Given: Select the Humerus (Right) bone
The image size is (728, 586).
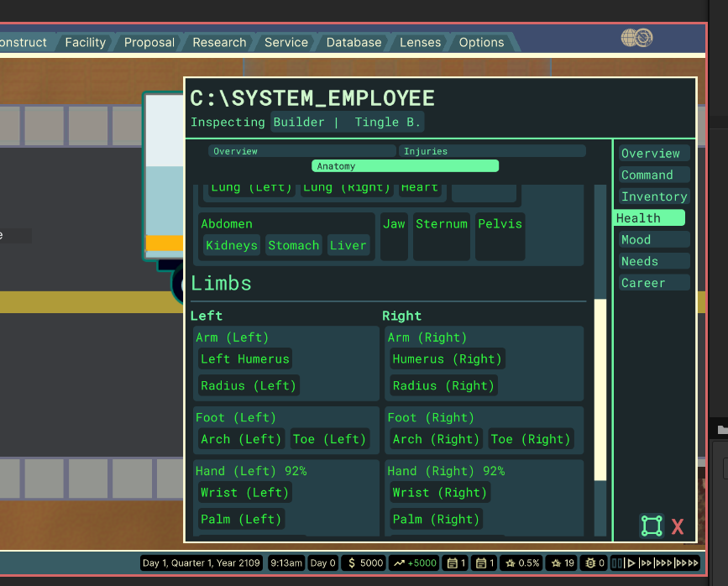Looking at the screenshot, I should 447,359.
